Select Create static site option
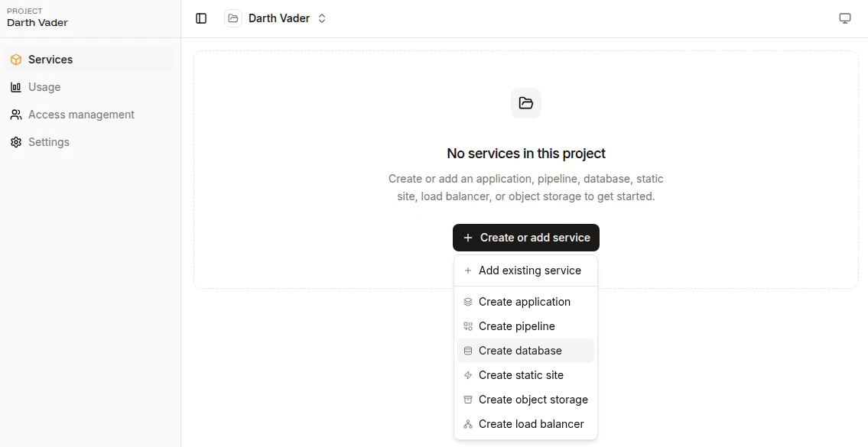The width and height of the screenshot is (868, 447). pos(526,375)
